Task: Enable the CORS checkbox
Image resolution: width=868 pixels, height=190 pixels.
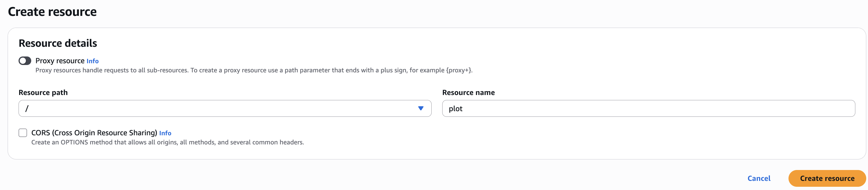Action: point(23,133)
